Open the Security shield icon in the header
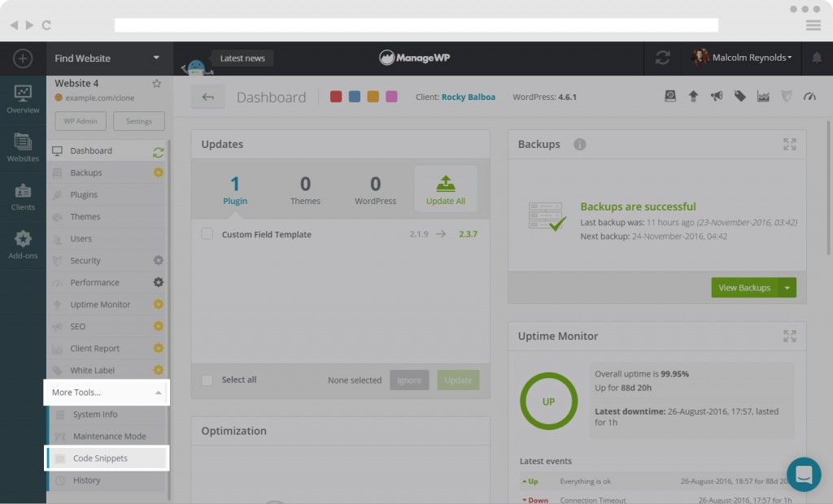 coord(786,96)
